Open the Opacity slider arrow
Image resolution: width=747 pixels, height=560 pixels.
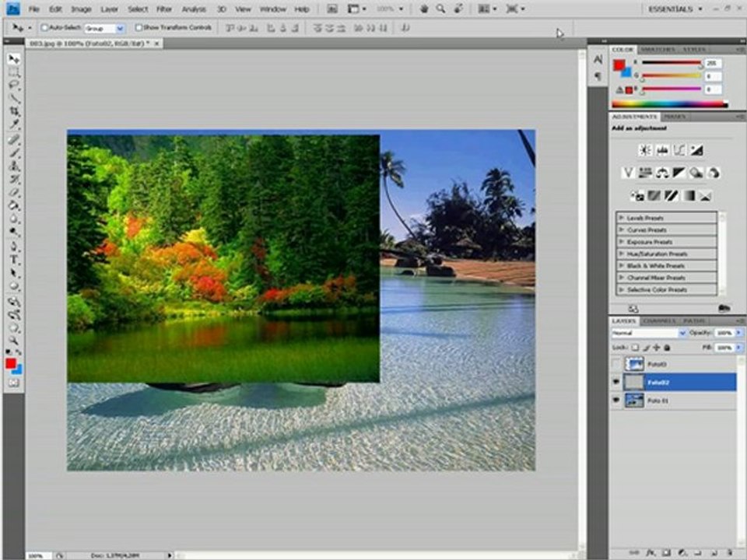click(739, 333)
